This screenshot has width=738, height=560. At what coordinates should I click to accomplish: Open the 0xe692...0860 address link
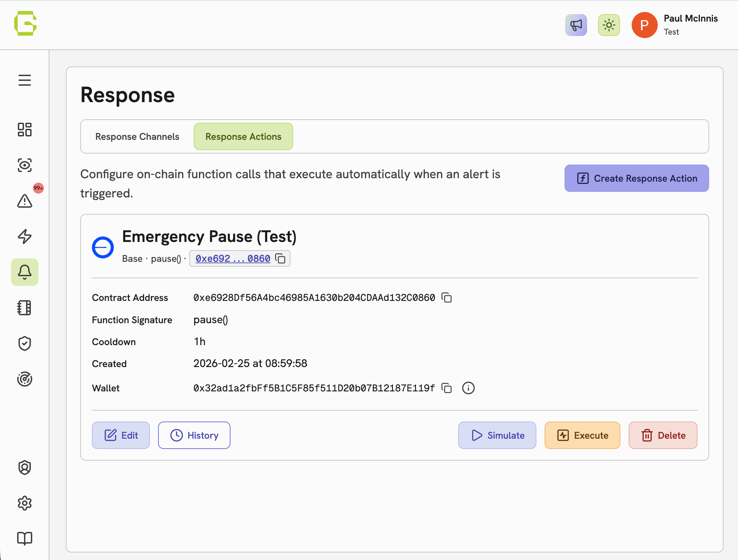232,258
